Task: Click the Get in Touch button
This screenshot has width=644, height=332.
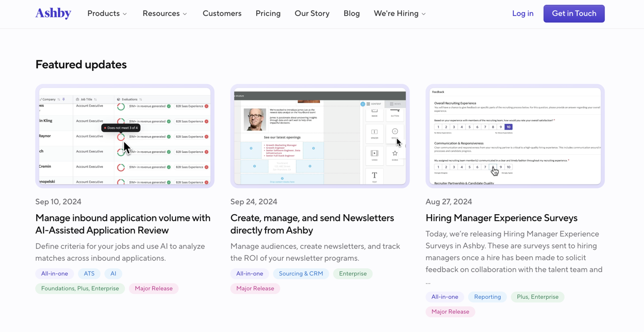Action: pos(574,13)
